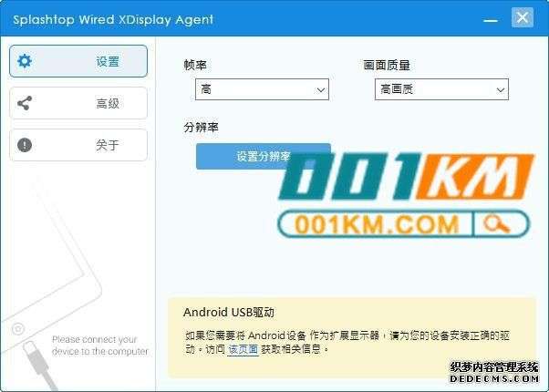Click the 001KM.COM search box watermark
The image size is (549, 392).
pyautogui.click(x=403, y=224)
